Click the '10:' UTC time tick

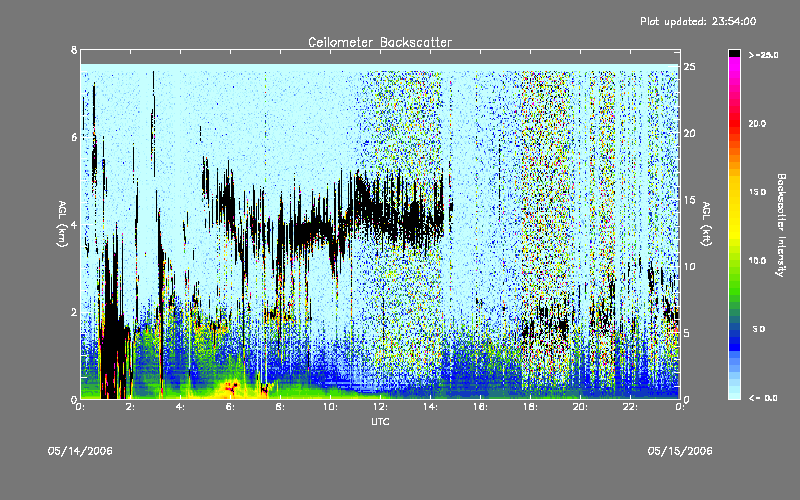pyautogui.click(x=330, y=407)
